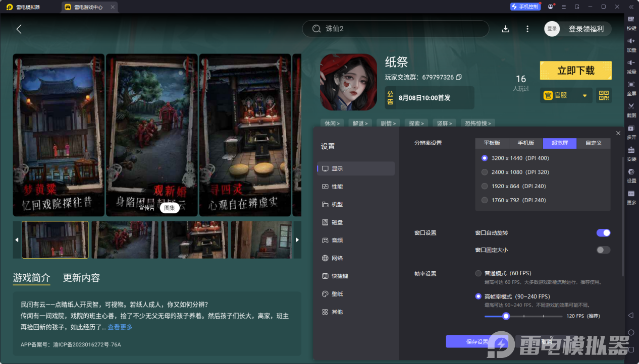Open 壁纸 settings category
Screen dimensions: 639x364
[356, 294]
